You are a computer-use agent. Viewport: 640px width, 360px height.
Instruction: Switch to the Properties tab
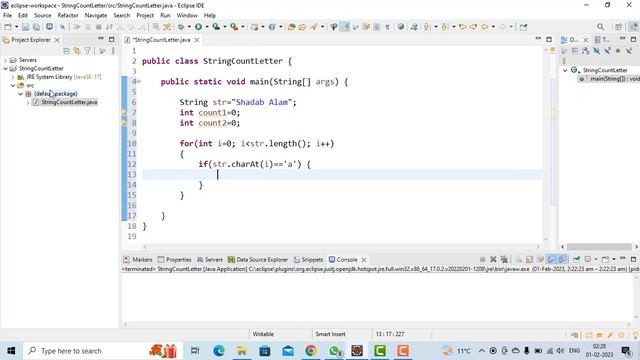(x=174, y=260)
